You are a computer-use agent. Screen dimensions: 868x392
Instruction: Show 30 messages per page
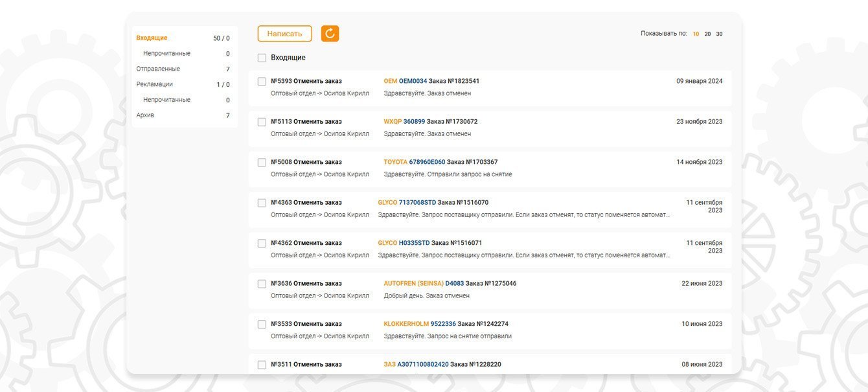click(x=719, y=34)
